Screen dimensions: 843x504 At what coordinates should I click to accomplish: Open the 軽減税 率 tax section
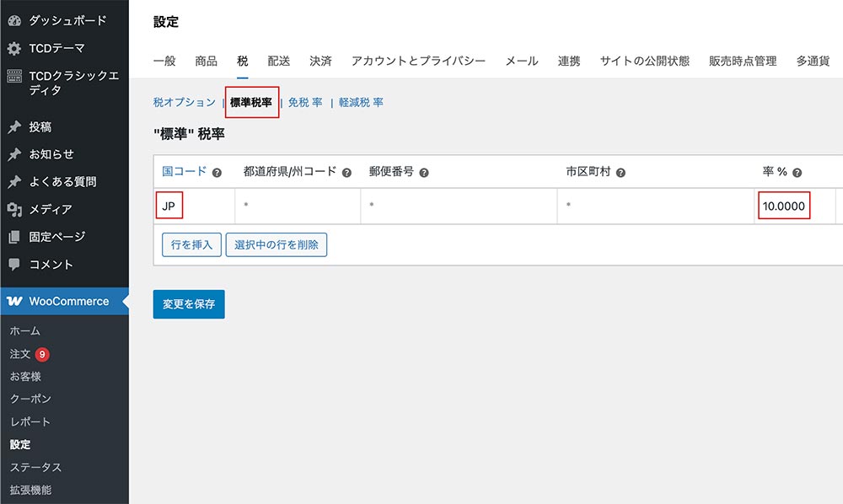pos(361,102)
